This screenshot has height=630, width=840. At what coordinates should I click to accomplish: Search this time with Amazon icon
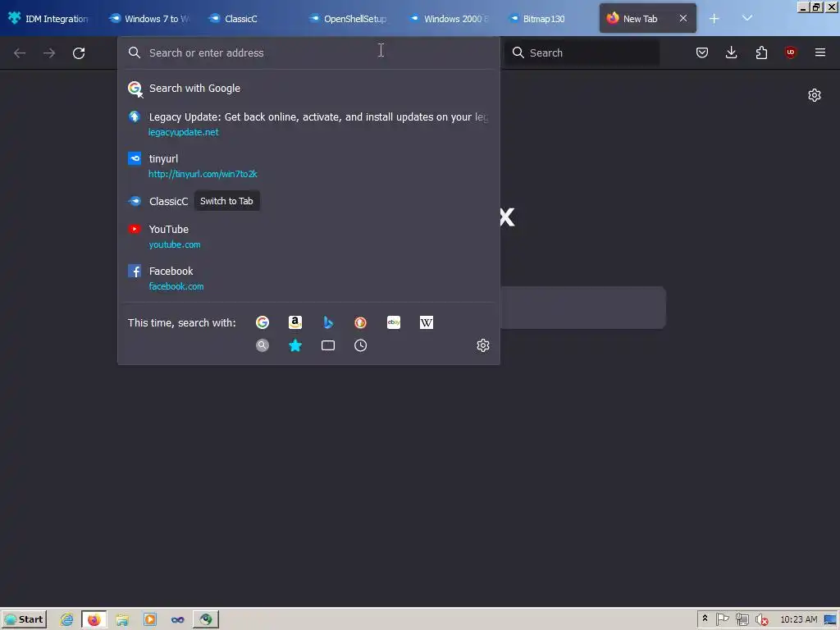[x=295, y=322]
